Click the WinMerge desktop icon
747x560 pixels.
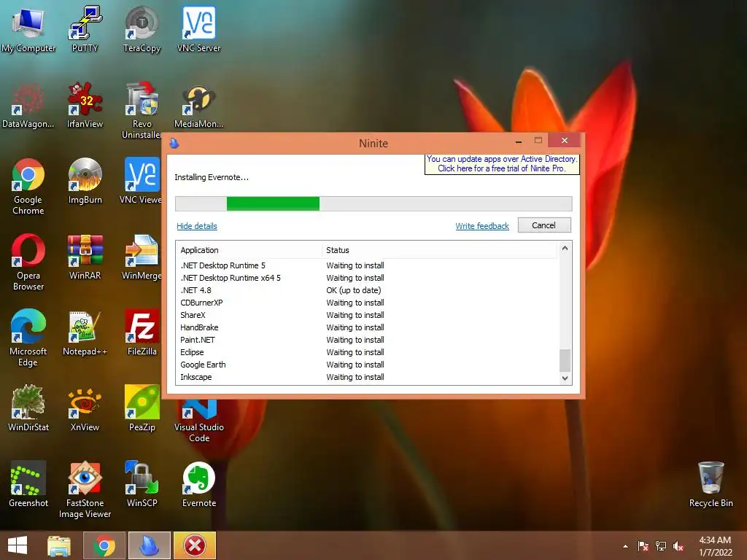pos(142,257)
